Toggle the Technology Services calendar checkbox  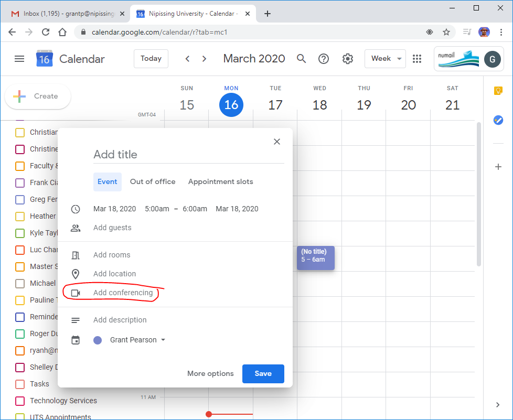(20, 401)
